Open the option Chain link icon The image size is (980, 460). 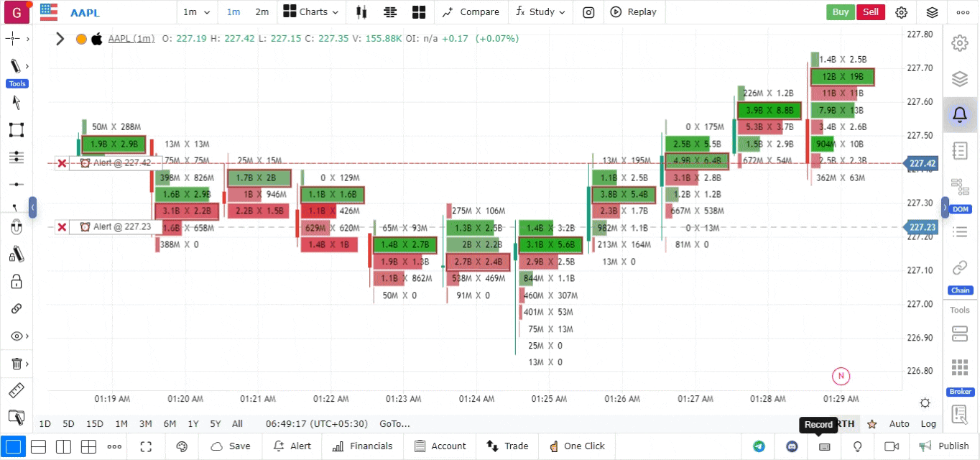[x=959, y=268]
